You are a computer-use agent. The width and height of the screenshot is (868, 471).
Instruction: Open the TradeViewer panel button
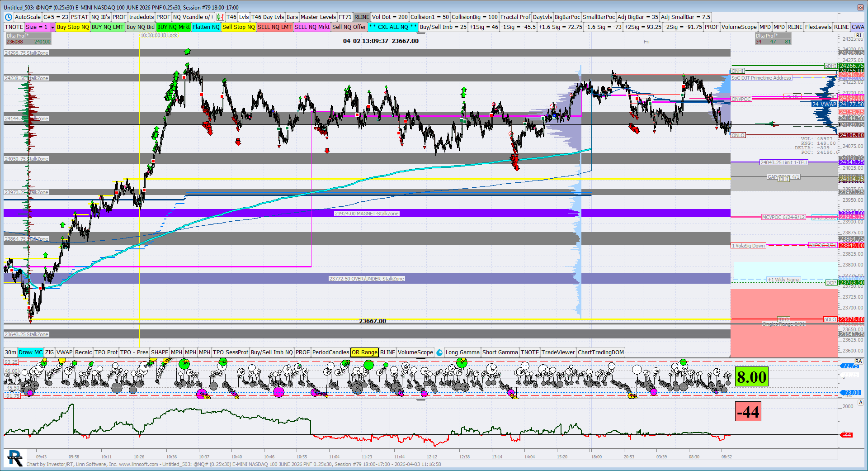click(558, 352)
